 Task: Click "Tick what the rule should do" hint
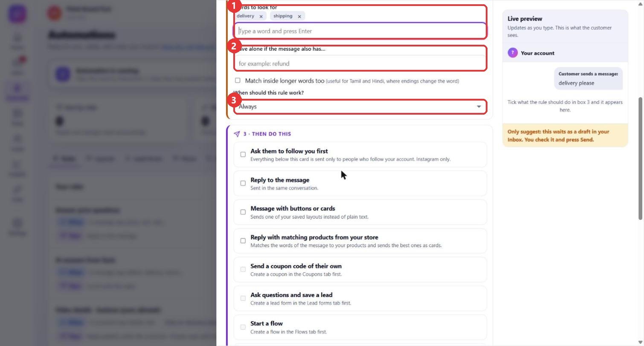coord(565,106)
